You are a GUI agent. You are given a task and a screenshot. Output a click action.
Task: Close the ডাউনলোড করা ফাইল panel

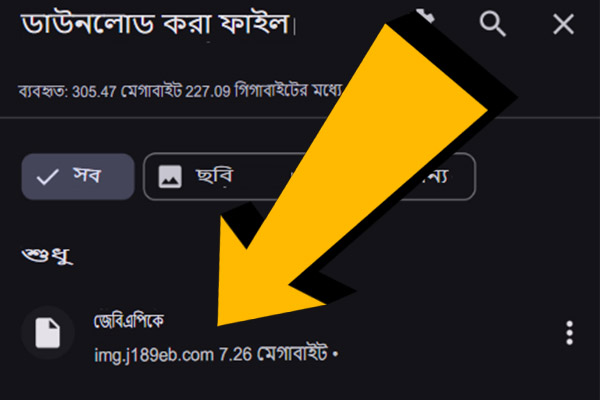tap(563, 24)
